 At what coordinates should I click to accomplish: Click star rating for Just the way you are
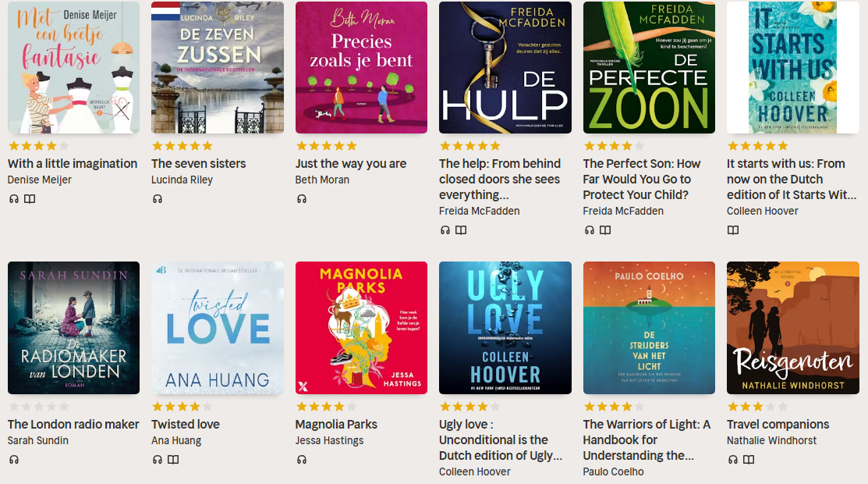(x=326, y=146)
